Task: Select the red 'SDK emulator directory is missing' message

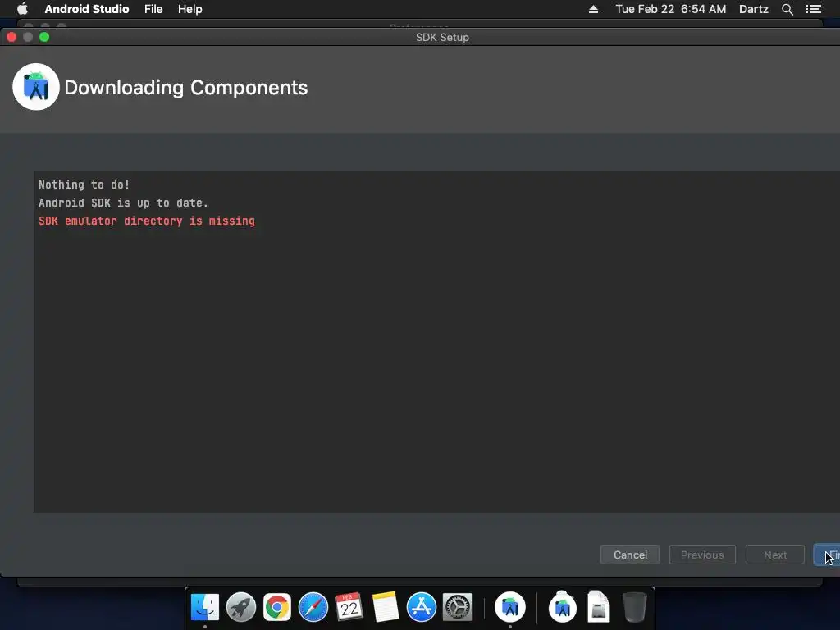Action: 147,221
